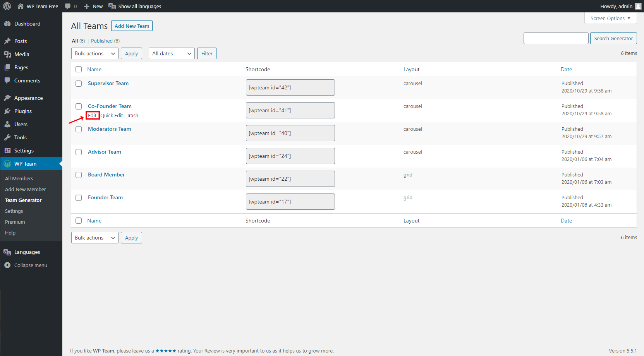The height and width of the screenshot is (356, 644).
Task: Click the Plugins plug icon in sidebar
Action: coord(7,111)
